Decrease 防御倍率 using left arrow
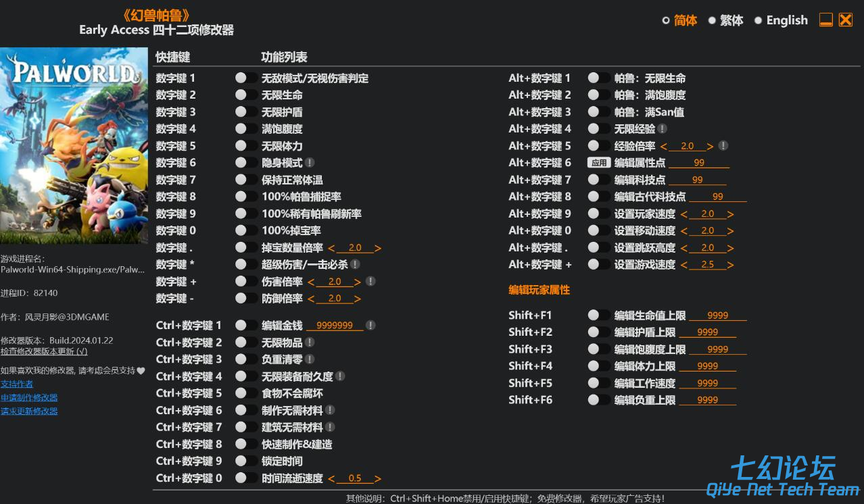 312,299
